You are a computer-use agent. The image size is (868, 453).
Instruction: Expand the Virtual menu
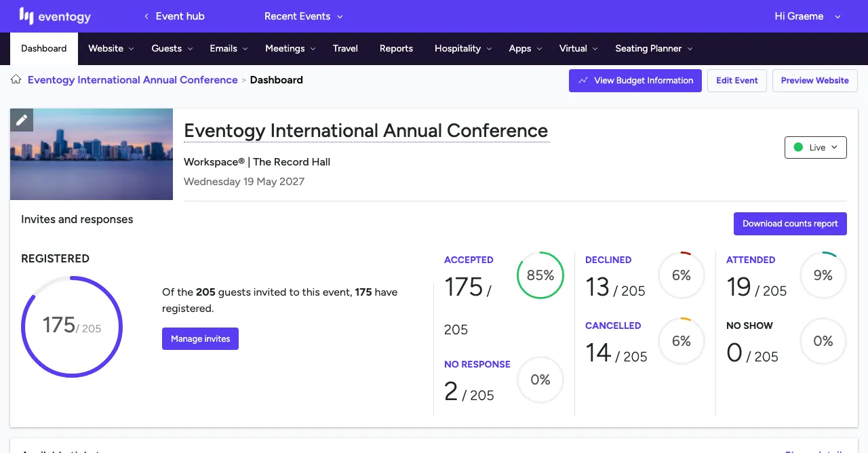[x=578, y=49]
